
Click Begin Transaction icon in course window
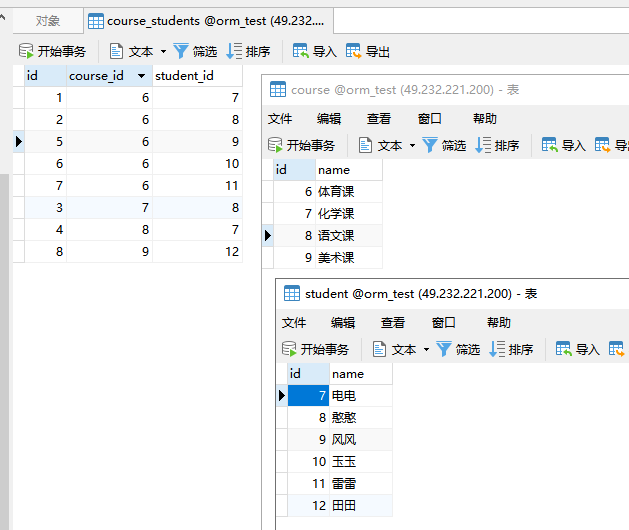(x=275, y=145)
